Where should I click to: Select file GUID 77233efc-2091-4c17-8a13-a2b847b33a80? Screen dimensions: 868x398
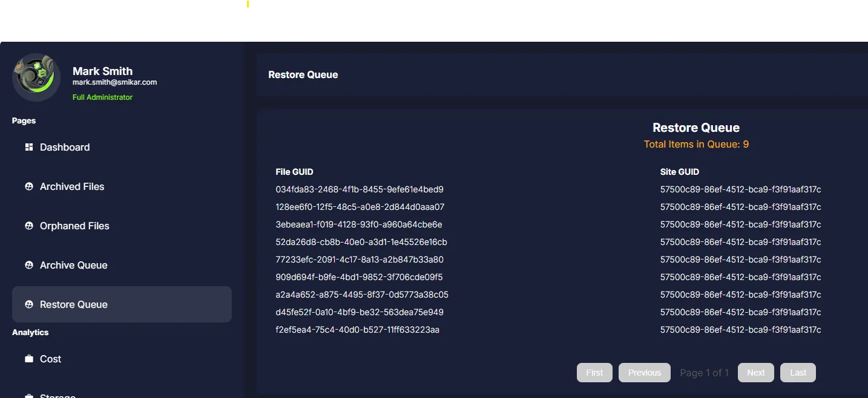(x=360, y=259)
